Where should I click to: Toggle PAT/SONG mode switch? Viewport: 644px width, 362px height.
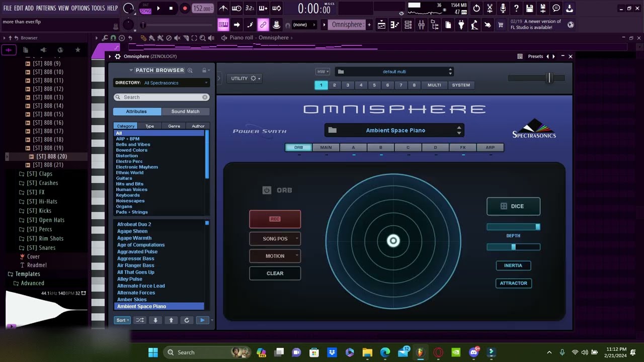pyautogui.click(x=145, y=9)
